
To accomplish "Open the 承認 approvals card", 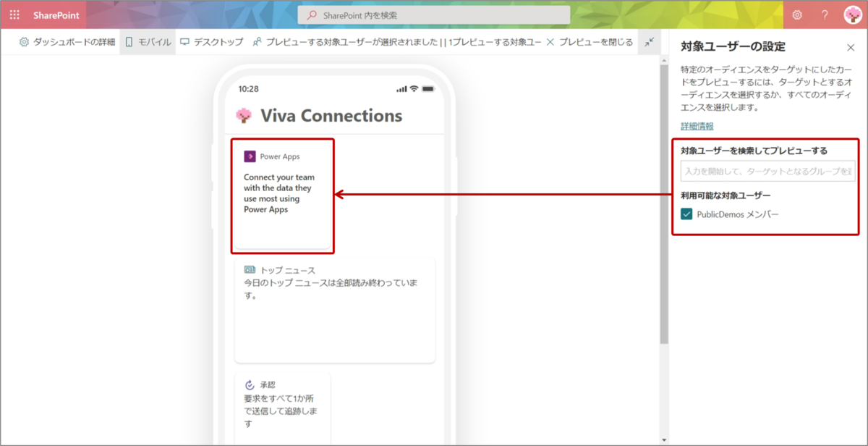I will [x=282, y=409].
